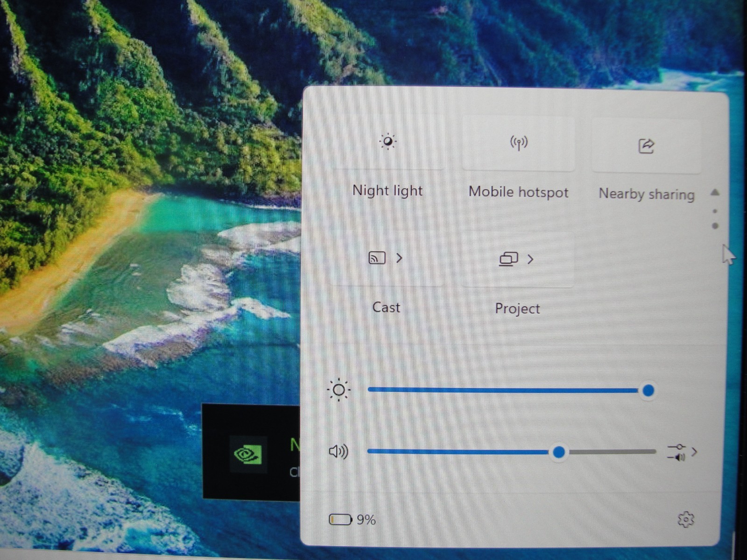Viewport: 747px width, 560px height.
Task: Toggle the Night light tile
Action: tap(388, 142)
